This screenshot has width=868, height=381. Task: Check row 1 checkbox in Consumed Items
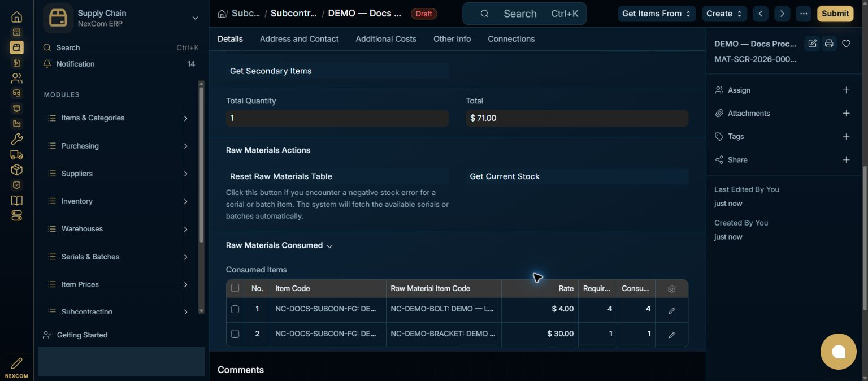(235, 309)
